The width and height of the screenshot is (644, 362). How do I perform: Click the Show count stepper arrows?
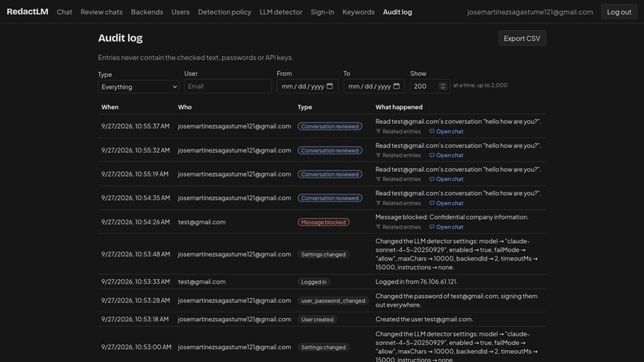coord(443,86)
